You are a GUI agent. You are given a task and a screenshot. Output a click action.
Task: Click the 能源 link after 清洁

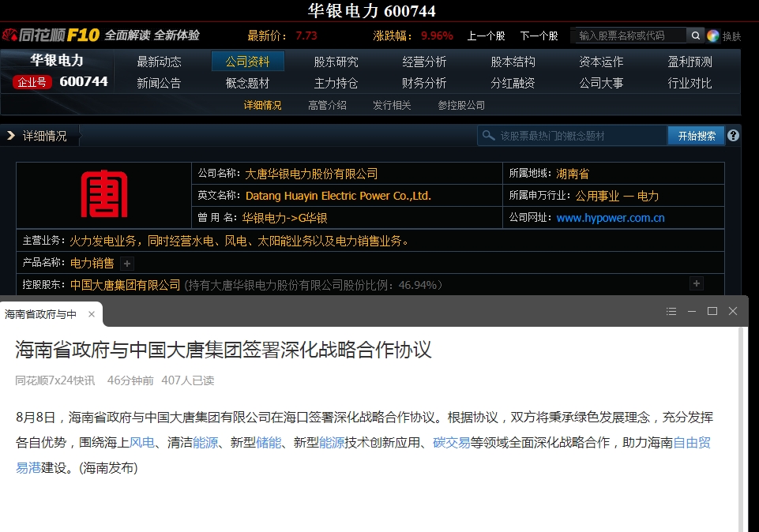click(205, 443)
